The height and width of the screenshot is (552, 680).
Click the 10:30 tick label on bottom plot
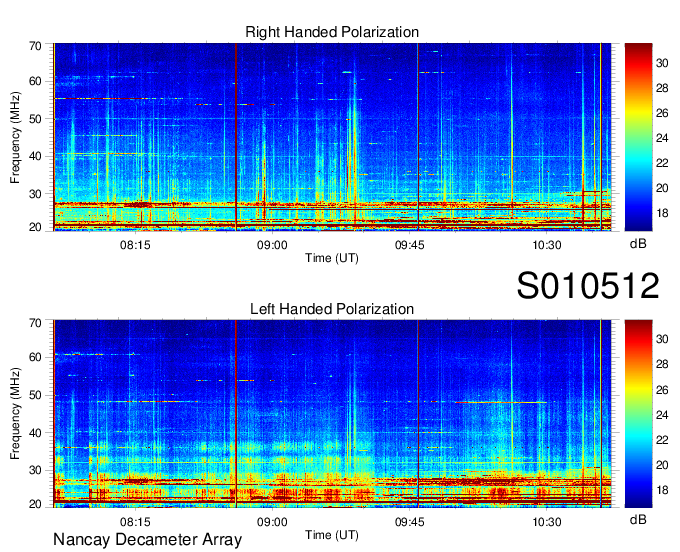[546, 522]
